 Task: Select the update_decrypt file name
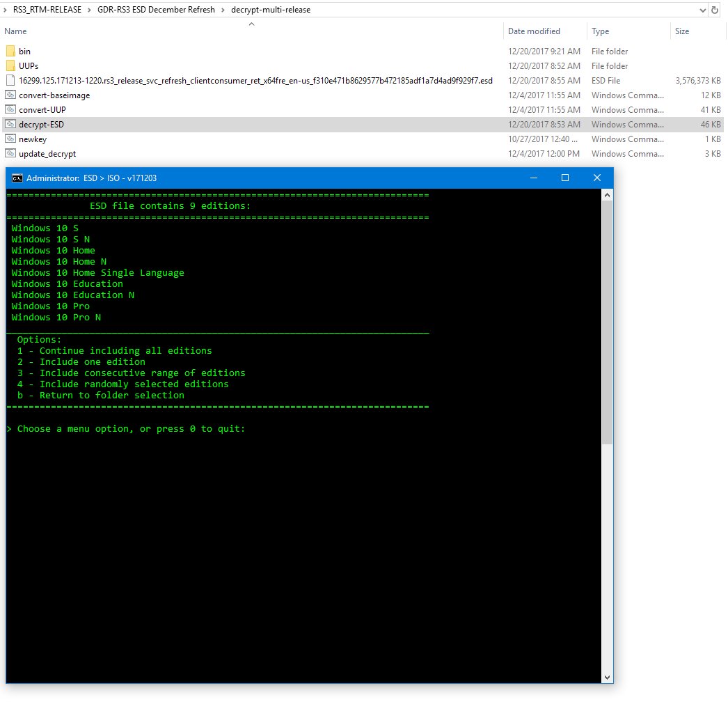pos(47,153)
